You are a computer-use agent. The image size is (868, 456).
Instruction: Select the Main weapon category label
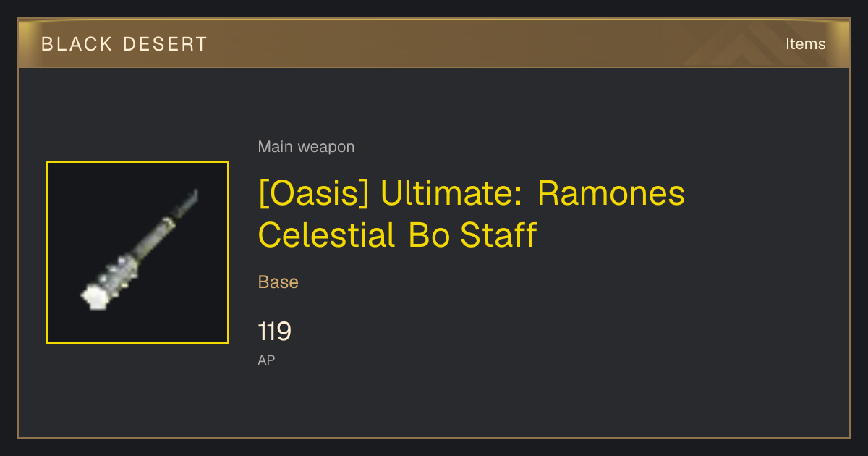[x=306, y=147]
